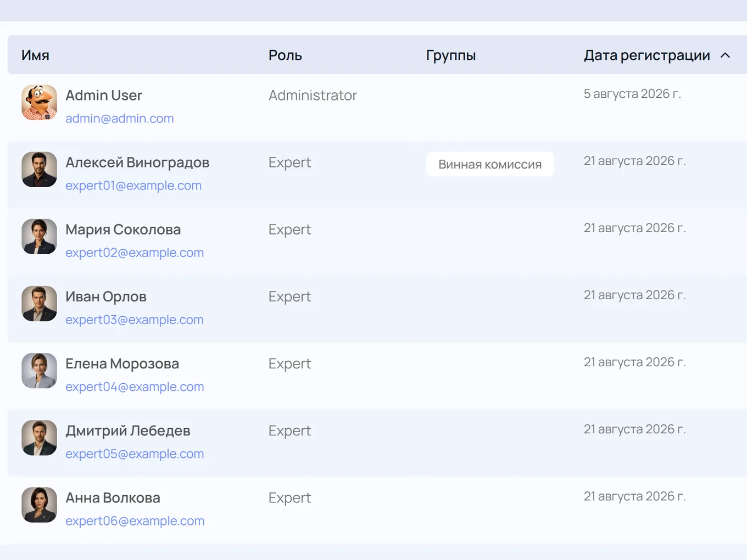Select the name Алексей Виноградов
Viewport: 747px width, 560px height.
(137, 163)
